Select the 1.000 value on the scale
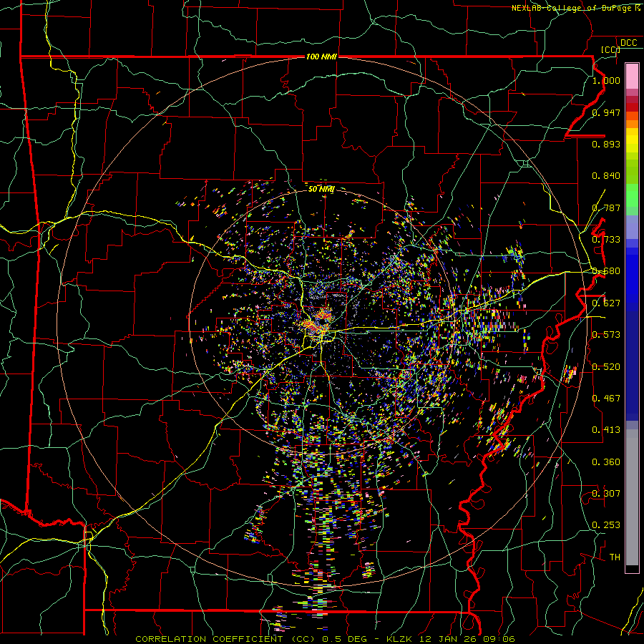 606,80
